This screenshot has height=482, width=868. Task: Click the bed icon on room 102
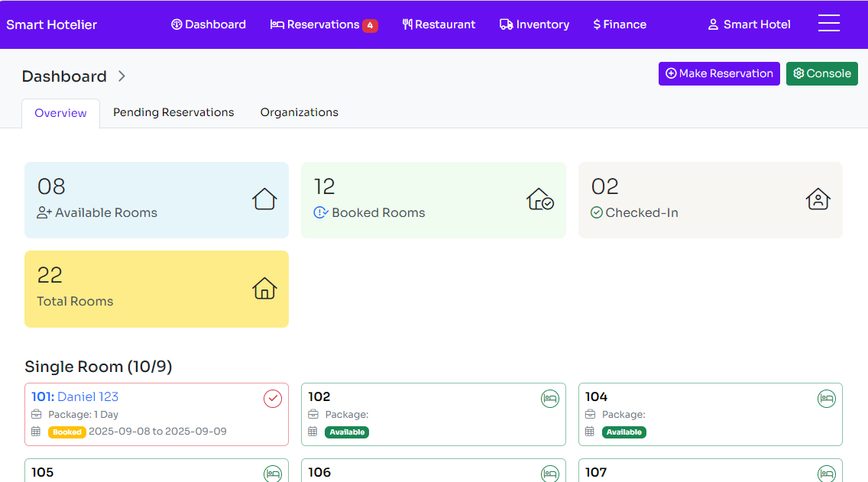point(549,399)
